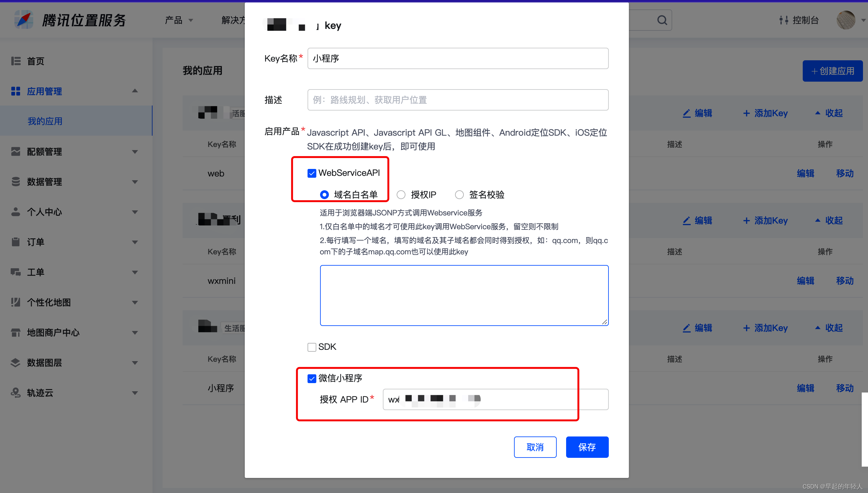Image resolution: width=868 pixels, height=493 pixels.
Task: Expand the 个人中心 menu arrow
Action: pyautogui.click(x=135, y=212)
